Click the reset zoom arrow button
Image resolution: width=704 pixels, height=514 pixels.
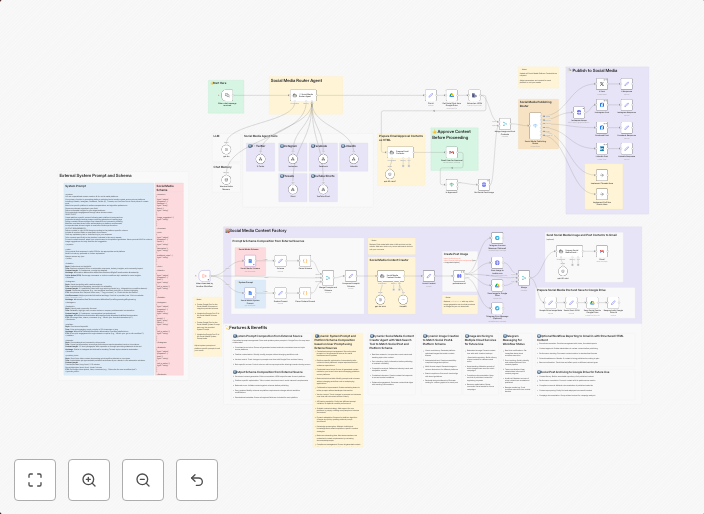point(197,480)
